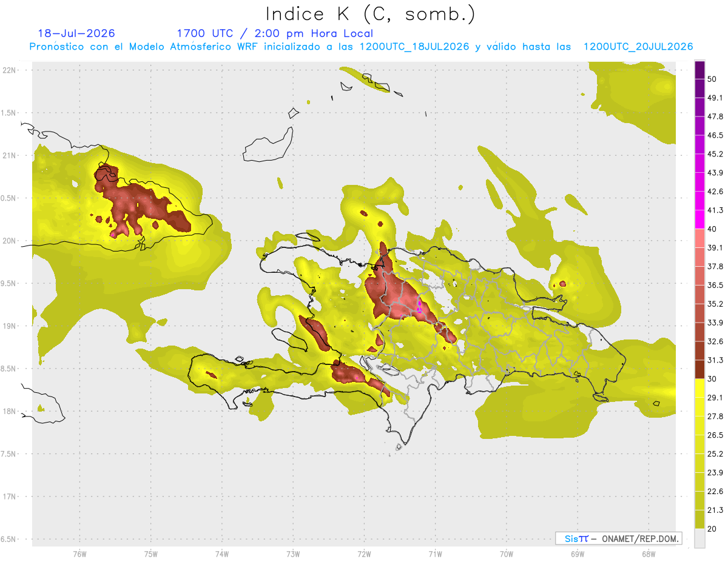Image resolution: width=728 pixels, height=562 pixels.
Task: Pick the dark brown colorbar segment between 30 and 31.3
Action: [699, 369]
